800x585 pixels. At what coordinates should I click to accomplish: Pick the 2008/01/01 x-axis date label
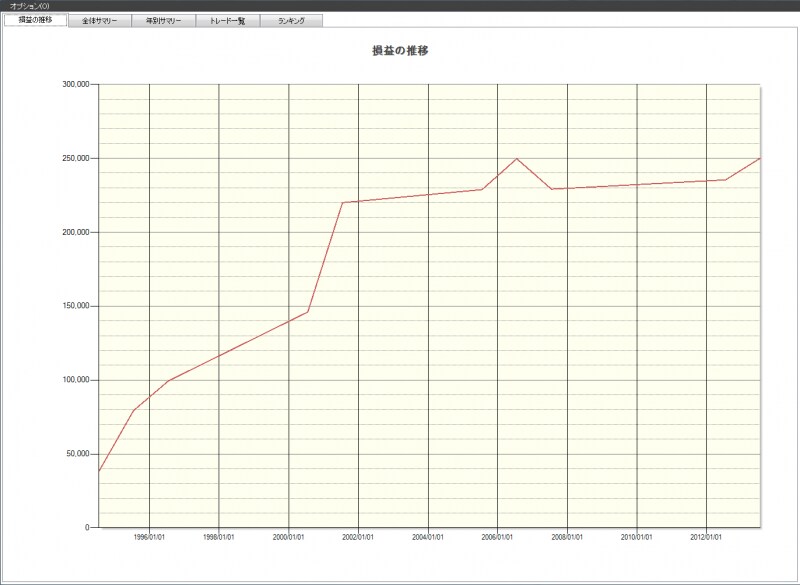[x=567, y=537]
